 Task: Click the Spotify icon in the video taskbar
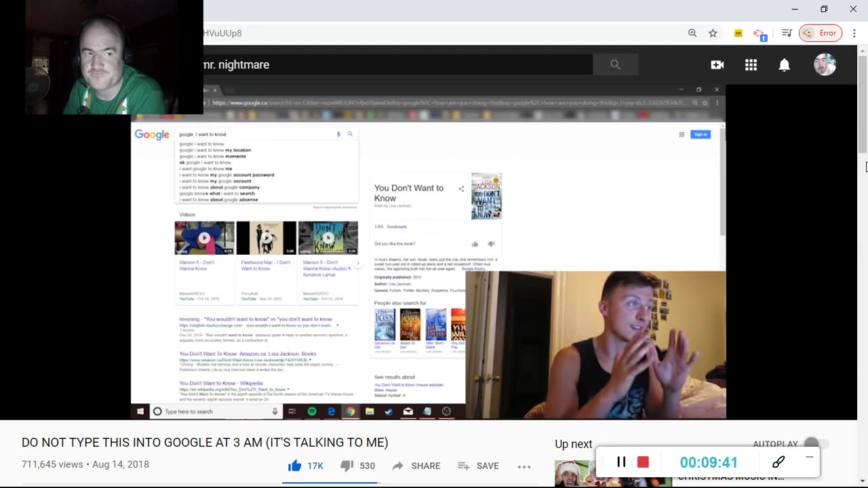312,411
